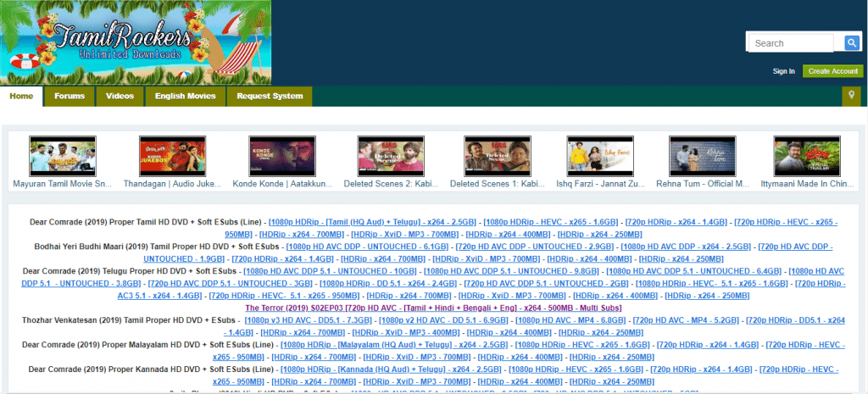Open Dear Comrade Telugu 1080p UNTOUCHED 6.4GB link

point(693,271)
